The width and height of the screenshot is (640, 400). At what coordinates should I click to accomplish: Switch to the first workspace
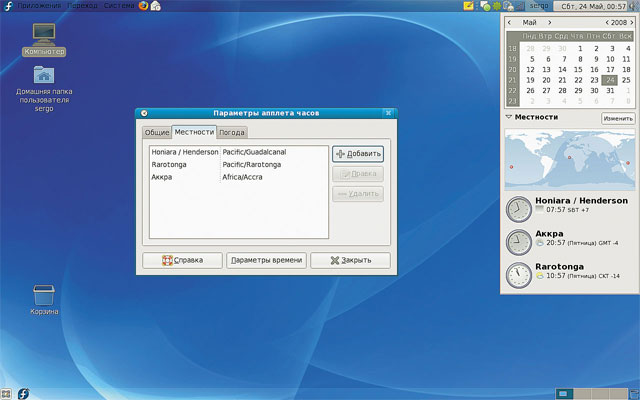pos(564,394)
